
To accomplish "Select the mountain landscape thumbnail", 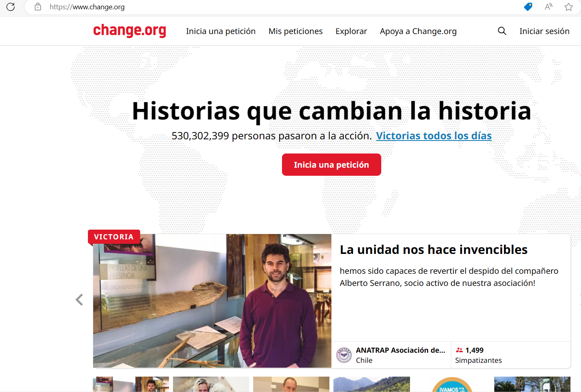I will pos(372,384).
